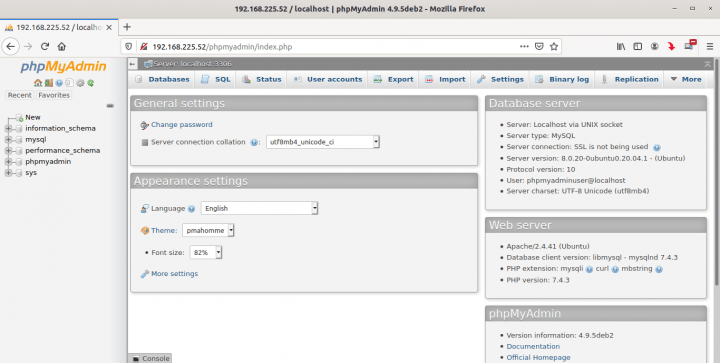Expand the information_schema database tree
Screen dimensions: 720x363
tap(8, 128)
